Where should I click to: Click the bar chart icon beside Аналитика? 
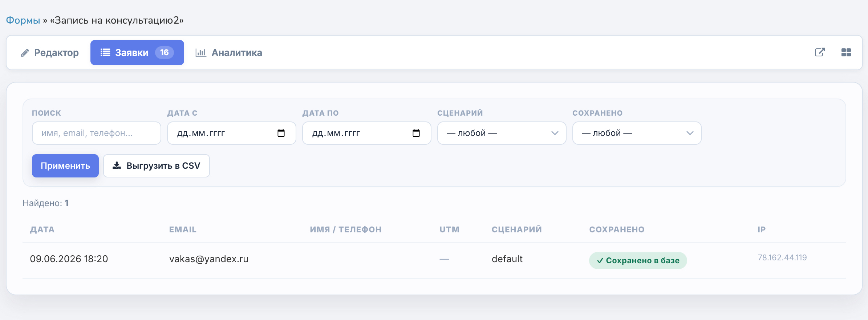pyautogui.click(x=201, y=53)
